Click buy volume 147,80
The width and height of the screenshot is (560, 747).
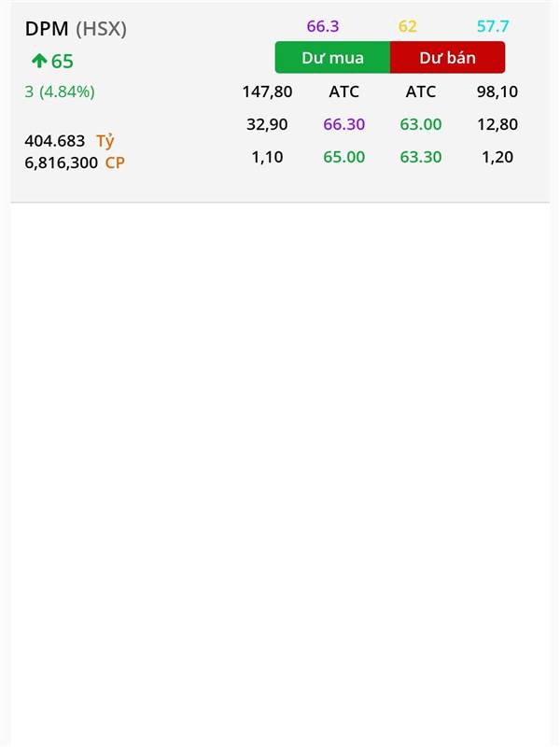pos(267,92)
